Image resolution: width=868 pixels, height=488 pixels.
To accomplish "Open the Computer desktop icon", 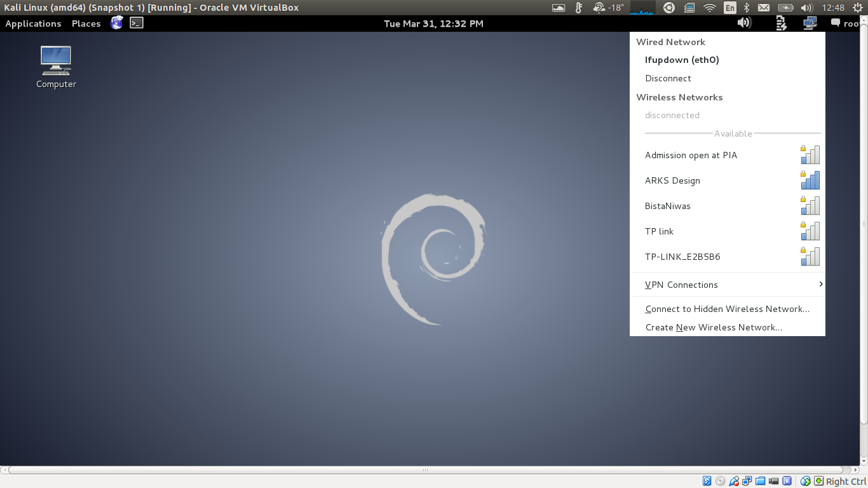I will tap(56, 67).
